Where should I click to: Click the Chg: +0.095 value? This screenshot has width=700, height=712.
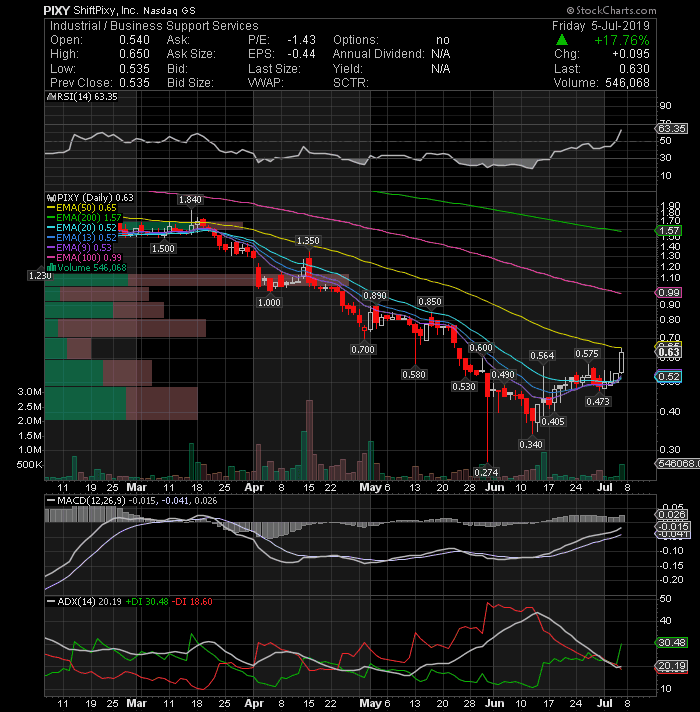(x=601, y=54)
